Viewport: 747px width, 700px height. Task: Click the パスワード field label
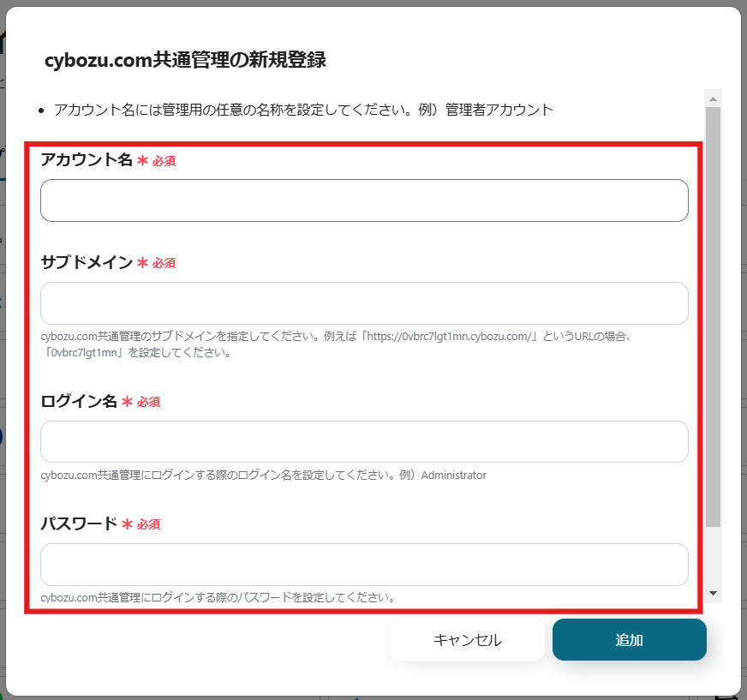click(x=79, y=524)
